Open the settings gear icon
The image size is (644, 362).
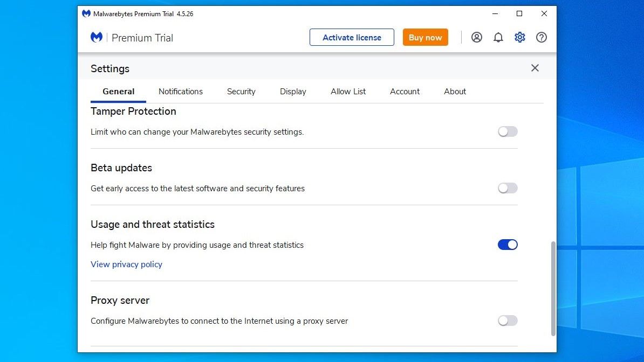click(x=519, y=37)
